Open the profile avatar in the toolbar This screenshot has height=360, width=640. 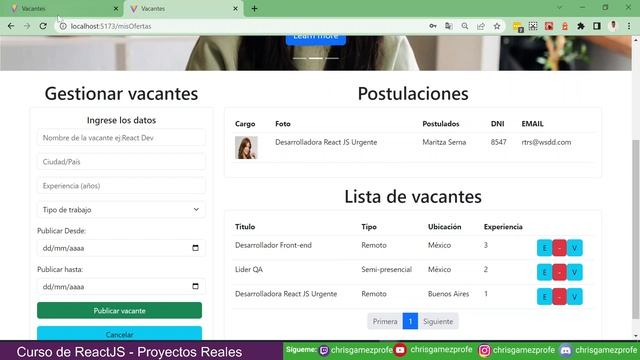coord(613,26)
